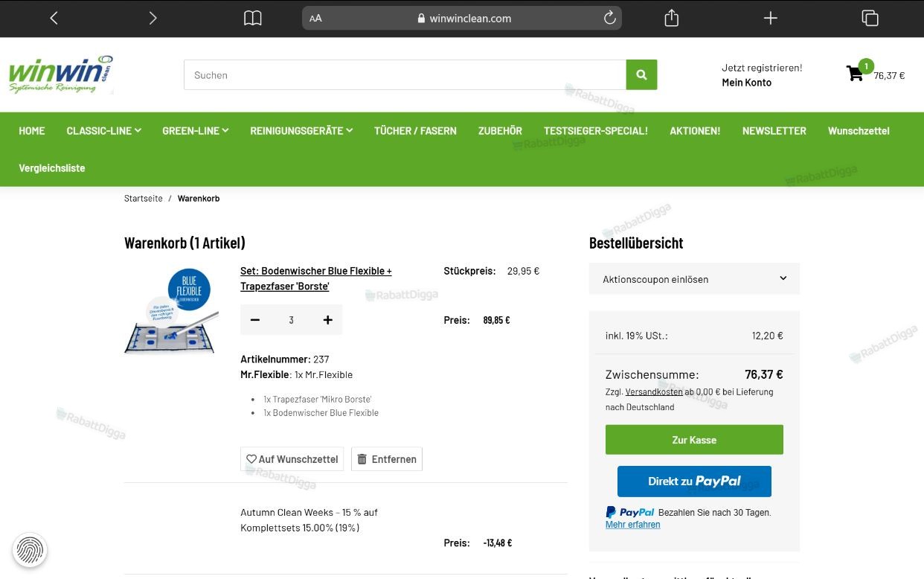Open the shopping cart icon

click(x=855, y=74)
